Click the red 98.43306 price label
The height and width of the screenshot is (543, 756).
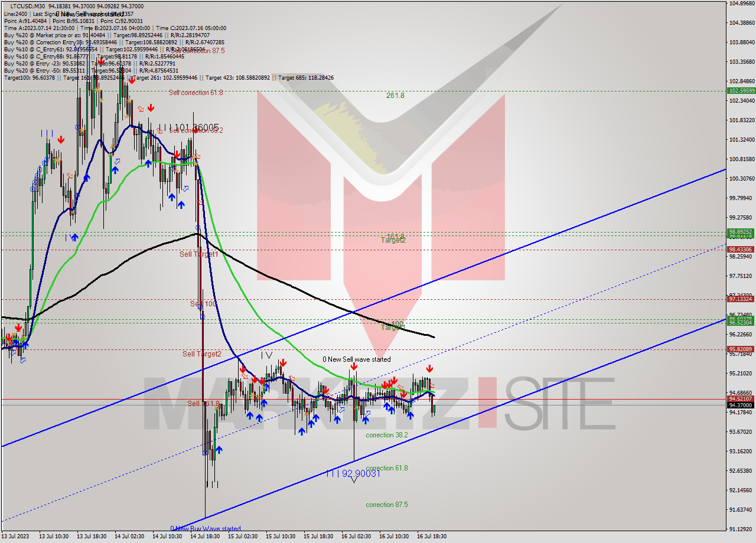tap(741, 250)
